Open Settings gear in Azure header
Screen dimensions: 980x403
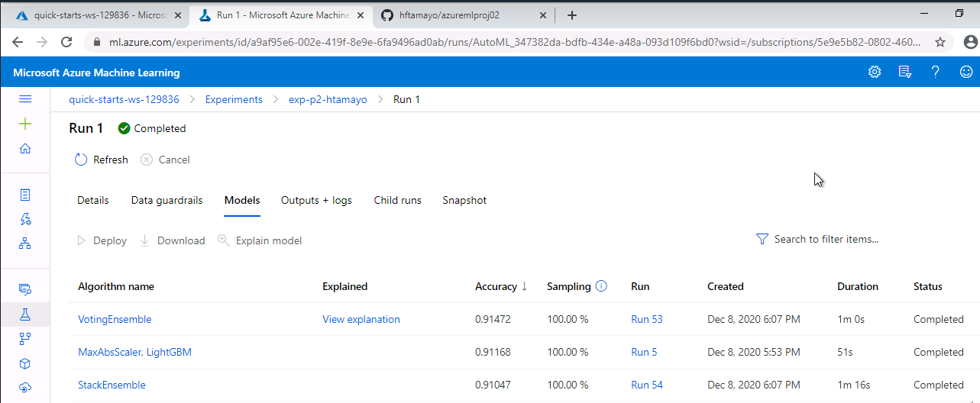coord(875,72)
